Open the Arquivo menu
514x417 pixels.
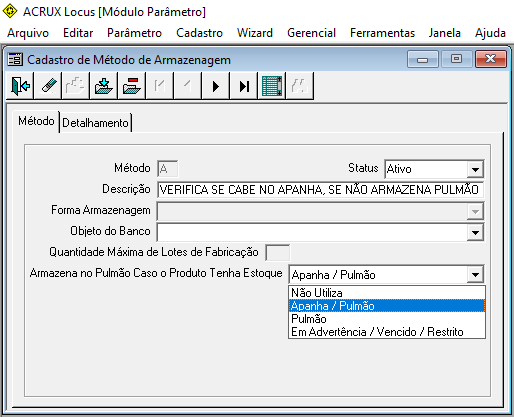pos(28,33)
